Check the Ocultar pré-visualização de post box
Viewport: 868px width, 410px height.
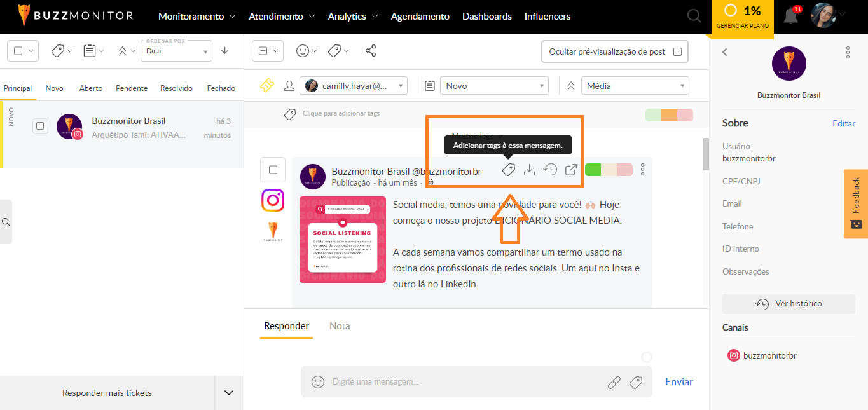pos(677,52)
